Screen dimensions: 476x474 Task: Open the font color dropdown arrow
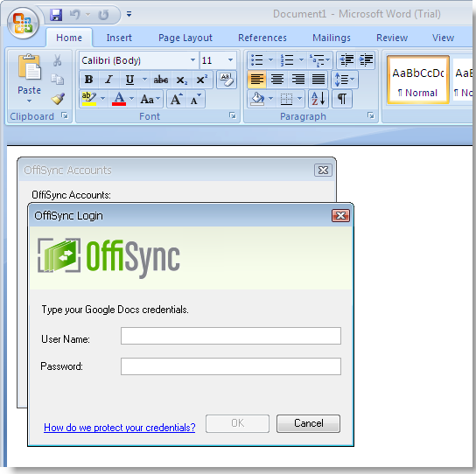[132, 99]
